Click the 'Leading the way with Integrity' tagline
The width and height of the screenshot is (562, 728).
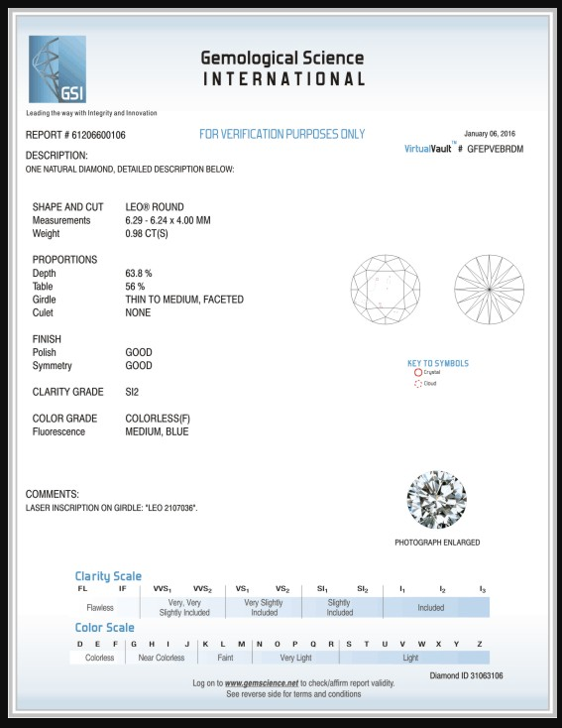pos(91,113)
